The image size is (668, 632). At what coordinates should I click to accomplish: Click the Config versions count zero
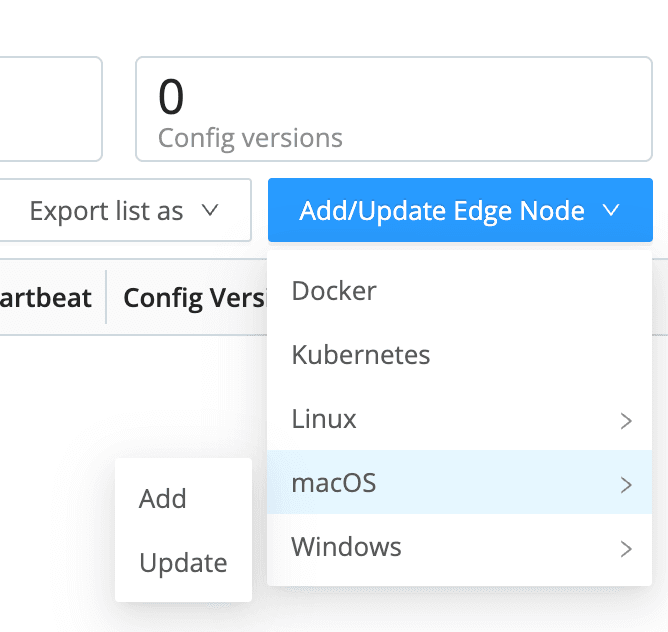[x=171, y=98]
